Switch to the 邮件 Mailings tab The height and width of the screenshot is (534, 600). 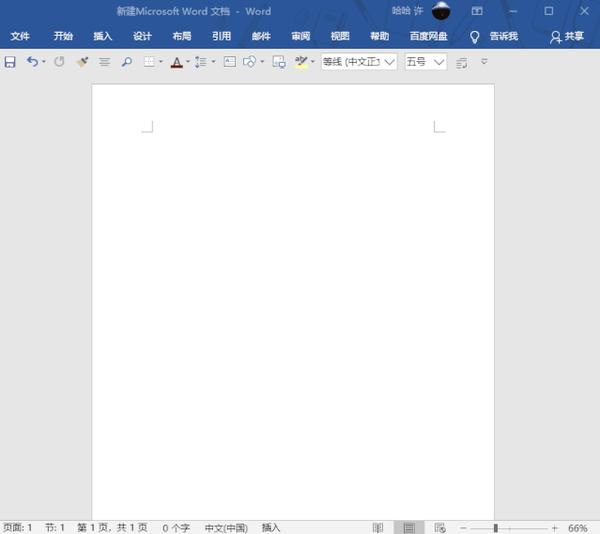pos(261,36)
